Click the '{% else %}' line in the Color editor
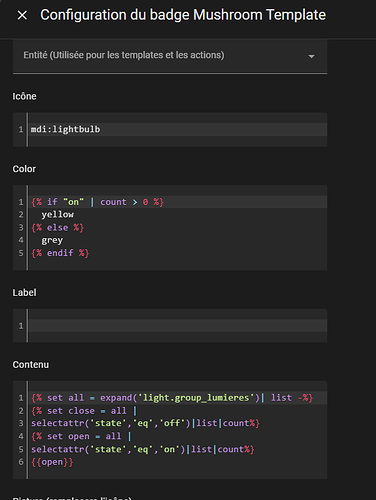The height and width of the screenshot is (500, 376). pos(58,228)
